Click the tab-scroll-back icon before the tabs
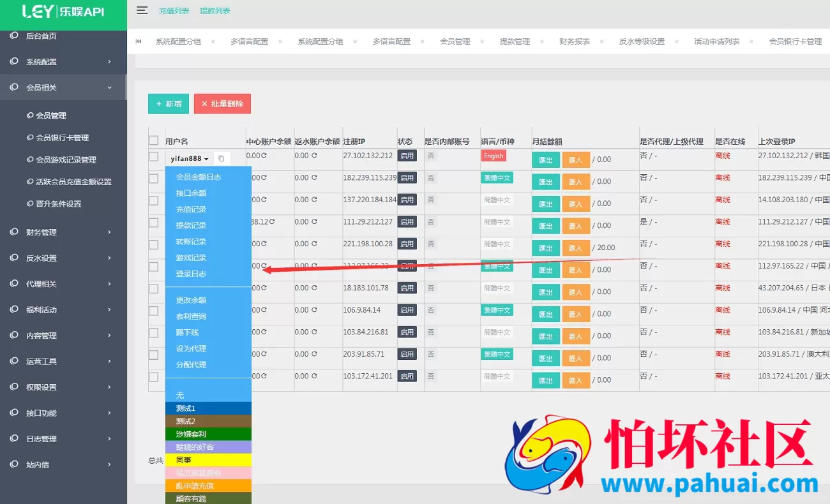 pos(139,41)
